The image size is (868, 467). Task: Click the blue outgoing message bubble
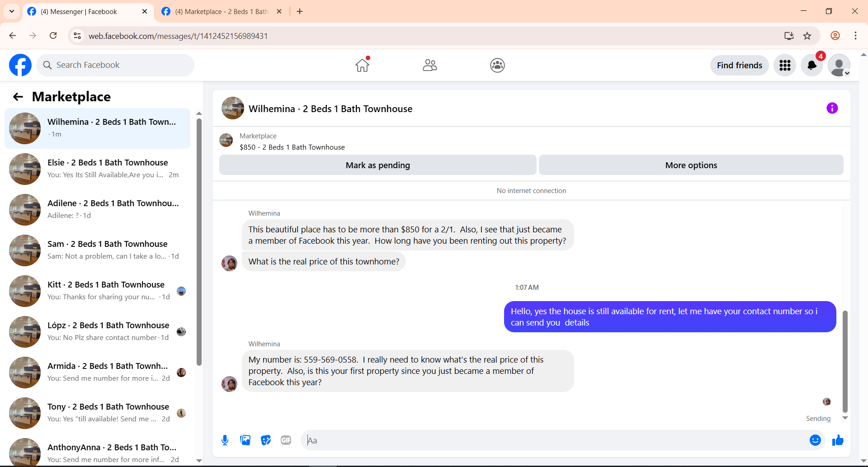[x=670, y=316]
